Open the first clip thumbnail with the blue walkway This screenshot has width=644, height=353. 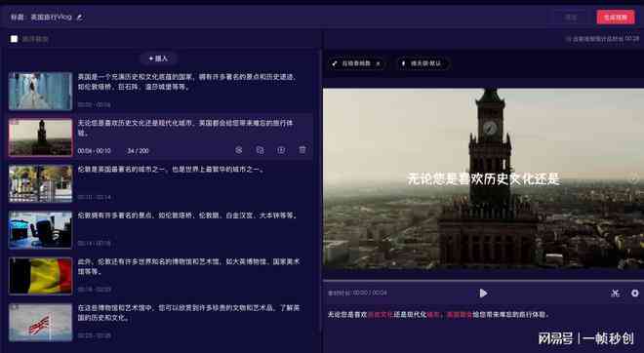tap(40, 91)
